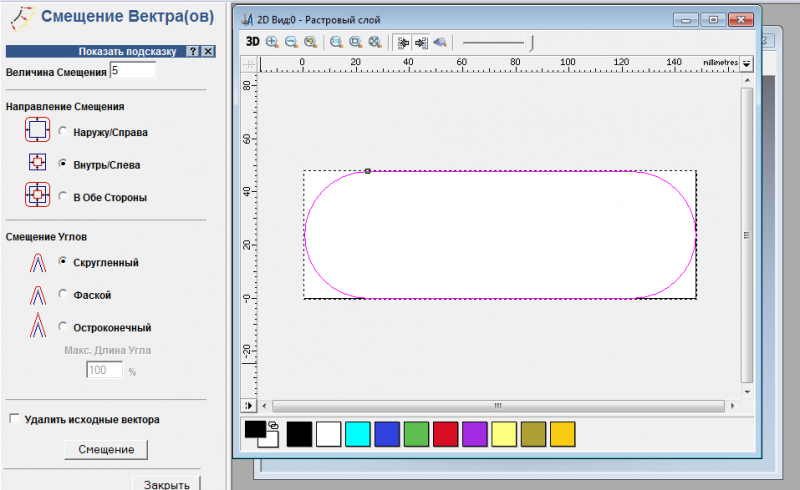Viewport: 800px width, 490px height.
Task: Select the green colour swatch
Action: point(416,434)
